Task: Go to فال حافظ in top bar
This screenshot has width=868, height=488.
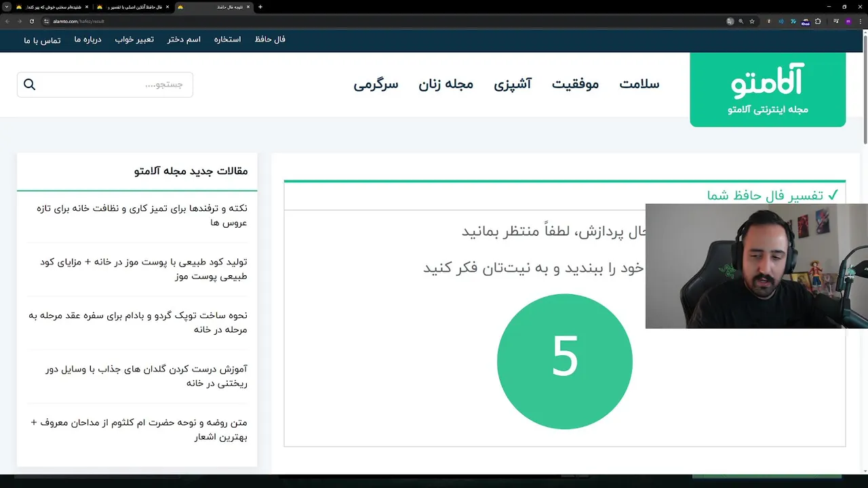Action: point(270,39)
